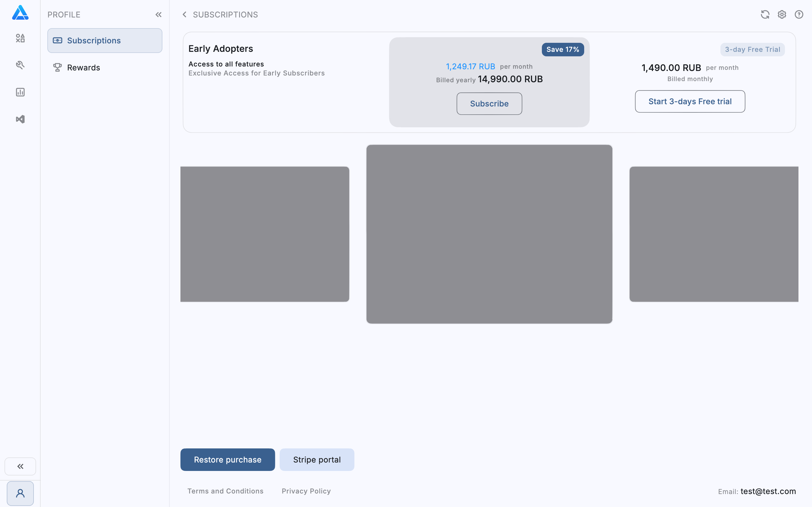Screen dimensions: 812x507
Task: Click the Subscribe yearly plan button
Action: click(x=489, y=104)
